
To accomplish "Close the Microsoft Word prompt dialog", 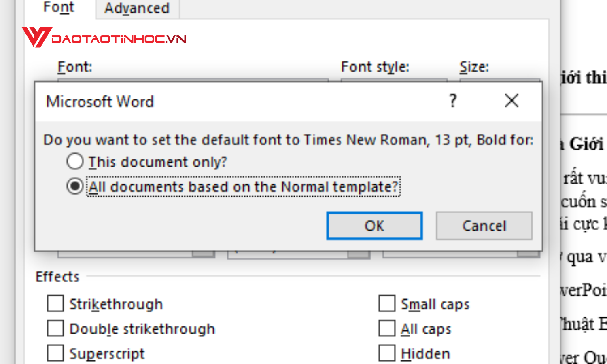I will [x=511, y=101].
